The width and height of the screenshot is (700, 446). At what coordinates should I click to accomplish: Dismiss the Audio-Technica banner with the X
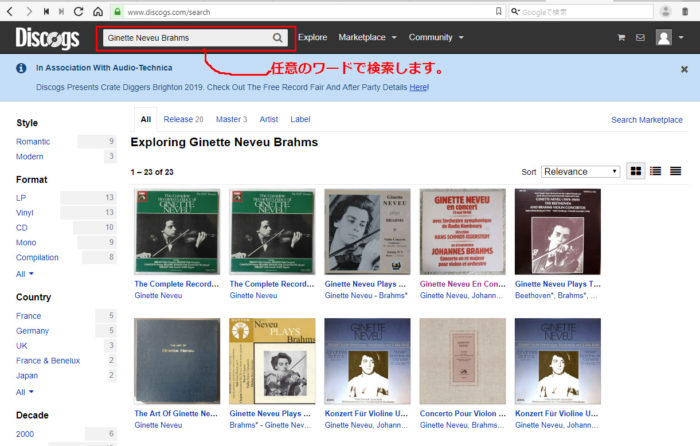(684, 69)
